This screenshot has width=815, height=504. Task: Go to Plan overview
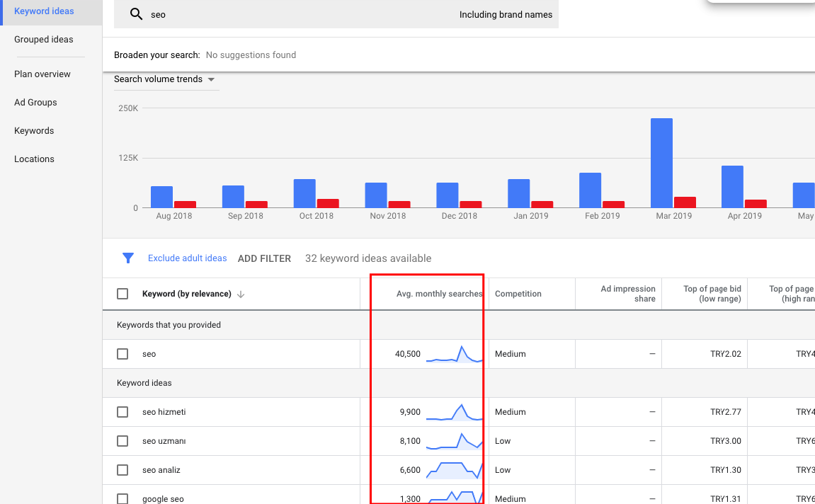42,74
